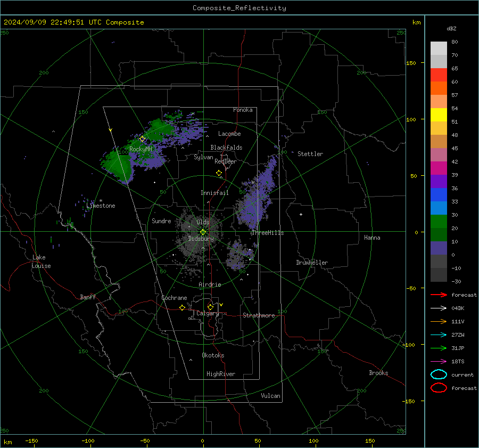479x448 pixels.
Task: Pick the light gray 70-80 dBZ swatch
Action: coord(439,48)
